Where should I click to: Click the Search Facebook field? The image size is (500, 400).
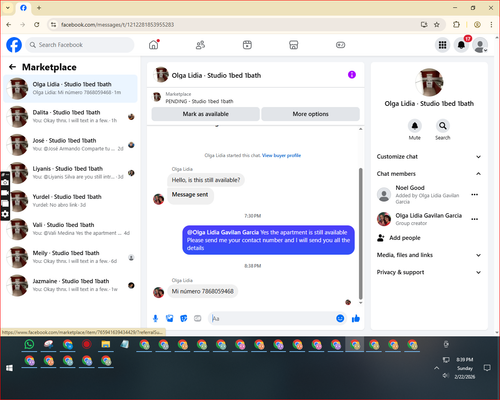click(80, 45)
